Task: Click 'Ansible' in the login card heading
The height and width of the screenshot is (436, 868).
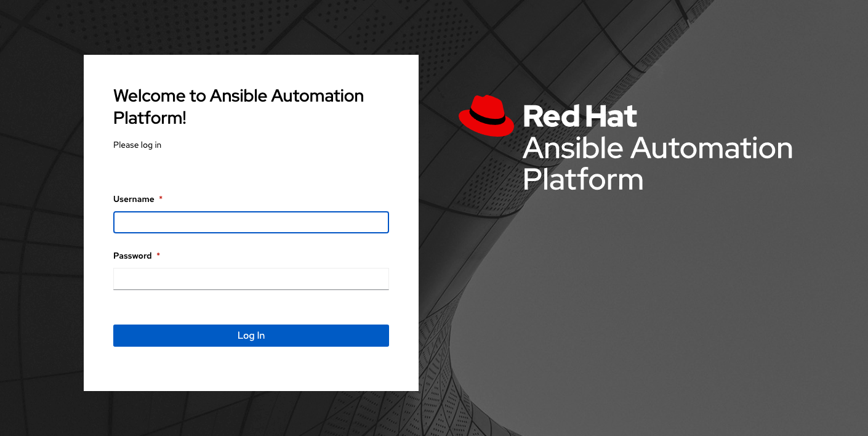Action: coord(238,96)
